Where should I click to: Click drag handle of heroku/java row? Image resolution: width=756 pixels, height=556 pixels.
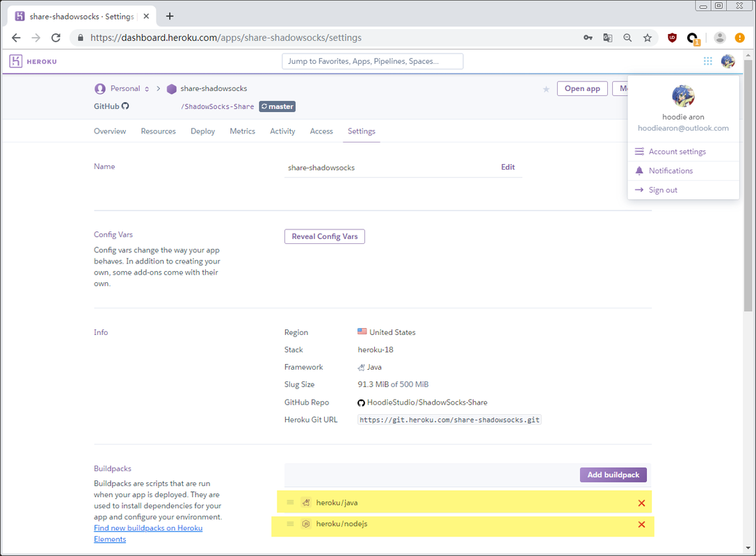[290, 502]
